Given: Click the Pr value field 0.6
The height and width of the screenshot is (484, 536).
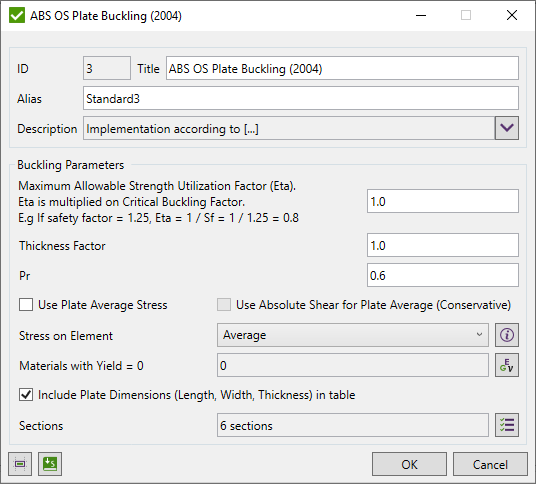Looking at the screenshot, I should click(x=443, y=275).
